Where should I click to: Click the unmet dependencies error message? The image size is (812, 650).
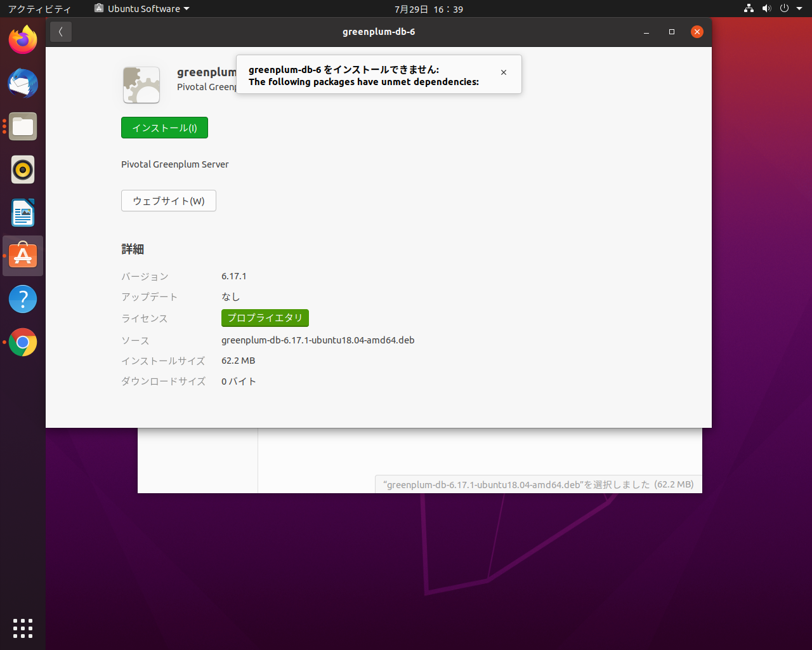coord(363,82)
